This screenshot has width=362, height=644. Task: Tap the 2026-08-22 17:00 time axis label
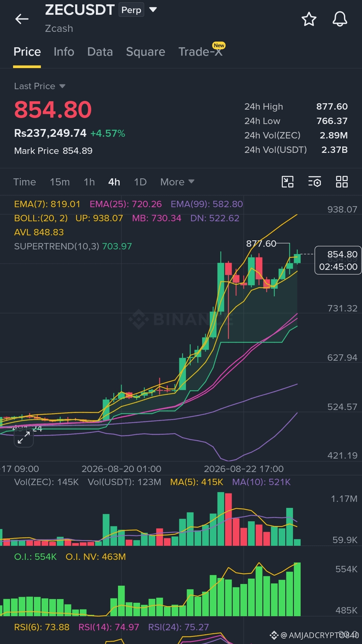pos(244,469)
